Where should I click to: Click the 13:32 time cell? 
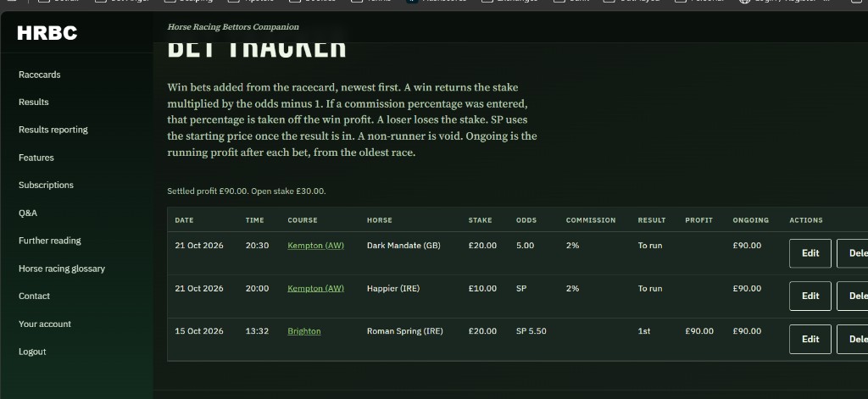click(x=258, y=331)
